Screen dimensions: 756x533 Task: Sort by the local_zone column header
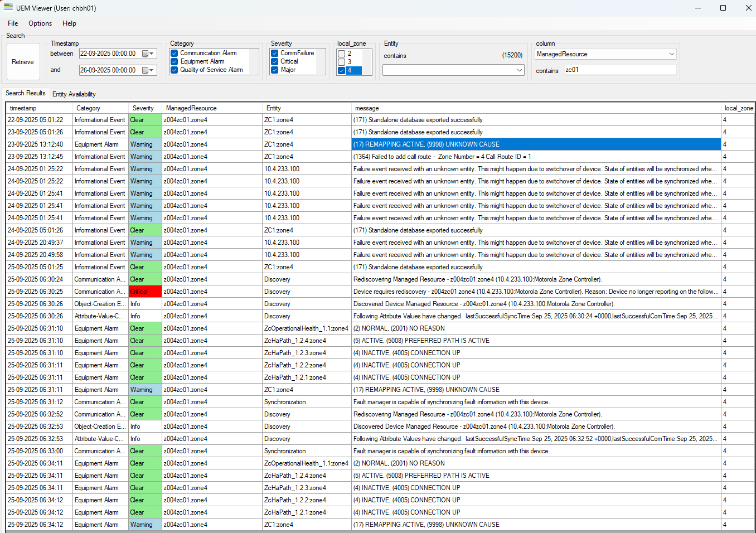[x=738, y=108]
